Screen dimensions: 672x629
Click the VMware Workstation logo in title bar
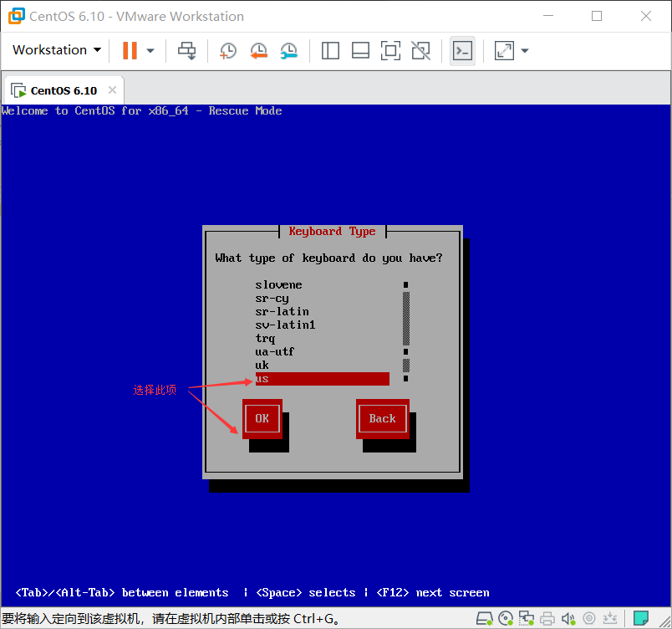pyautogui.click(x=17, y=16)
